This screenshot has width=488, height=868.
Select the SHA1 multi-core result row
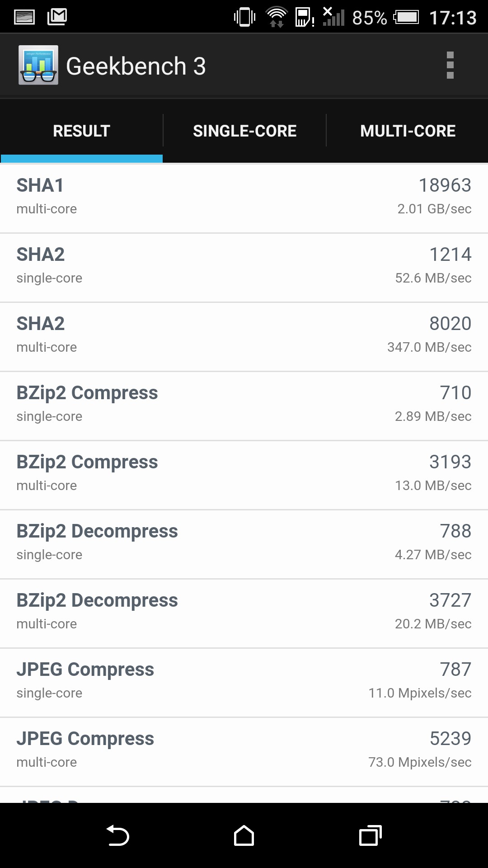coord(244,198)
